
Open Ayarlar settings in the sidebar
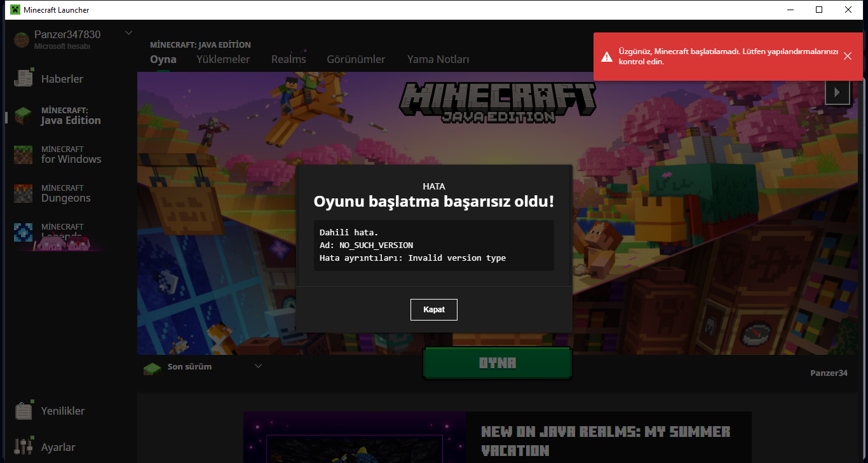tap(58, 447)
